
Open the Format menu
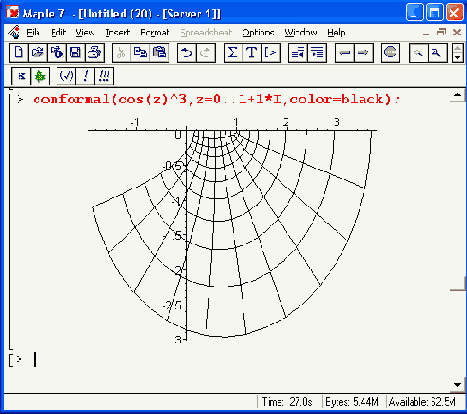click(155, 32)
